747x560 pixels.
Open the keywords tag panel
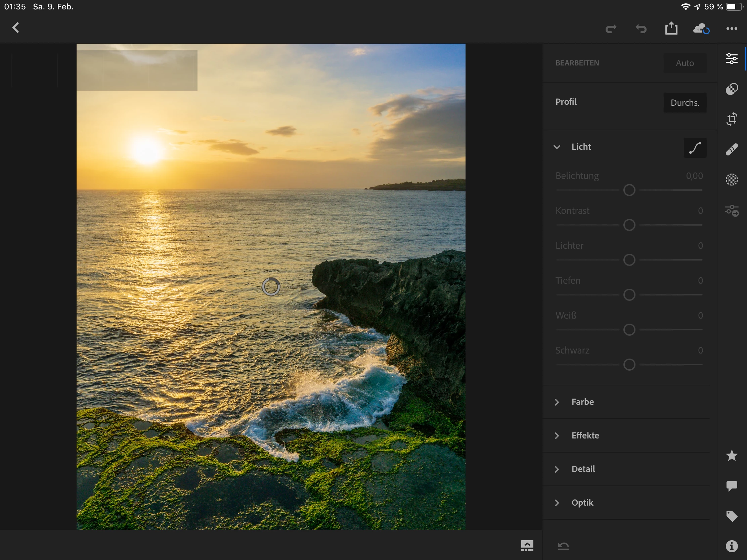tap(732, 516)
